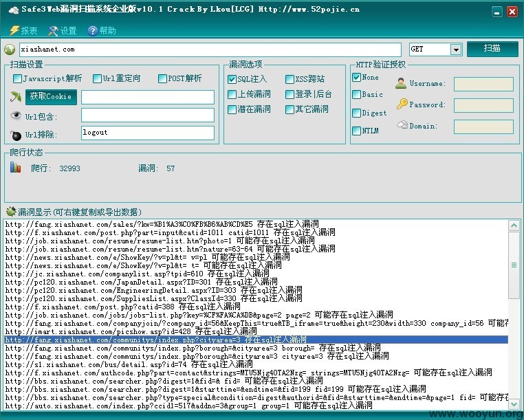Close the scanner window with red X
Screen dimensions: 524x420
[512, 12]
